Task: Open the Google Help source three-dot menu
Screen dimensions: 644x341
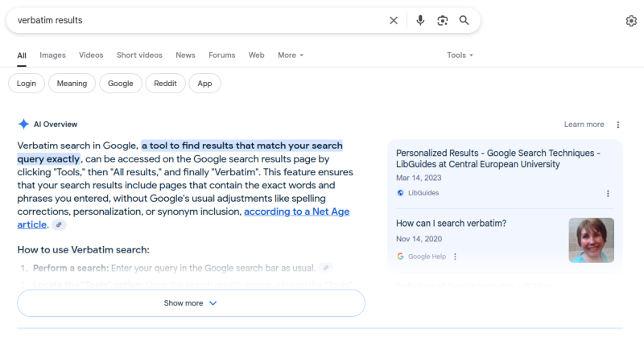Action: point(455,257)
